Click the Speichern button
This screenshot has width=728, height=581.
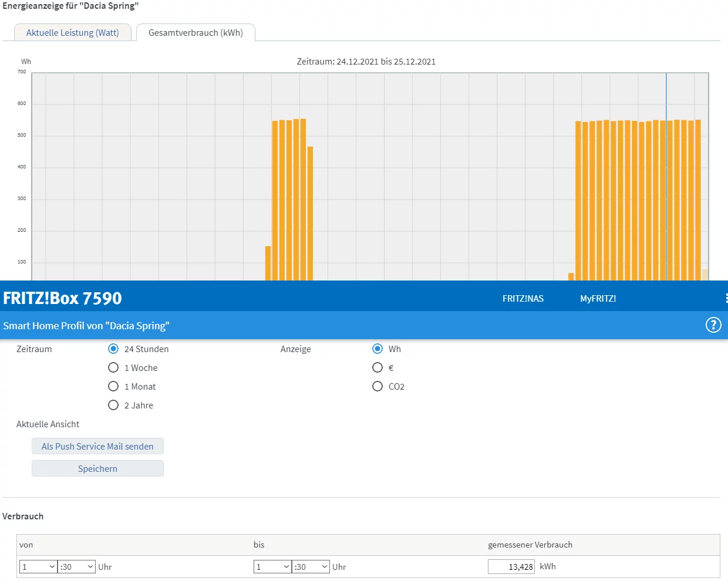point(97,468)
